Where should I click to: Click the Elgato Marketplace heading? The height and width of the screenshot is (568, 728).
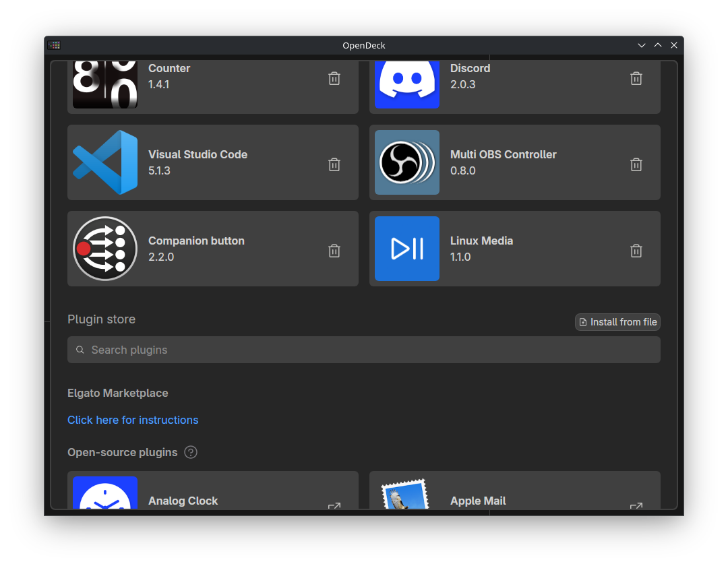(117, 393)
